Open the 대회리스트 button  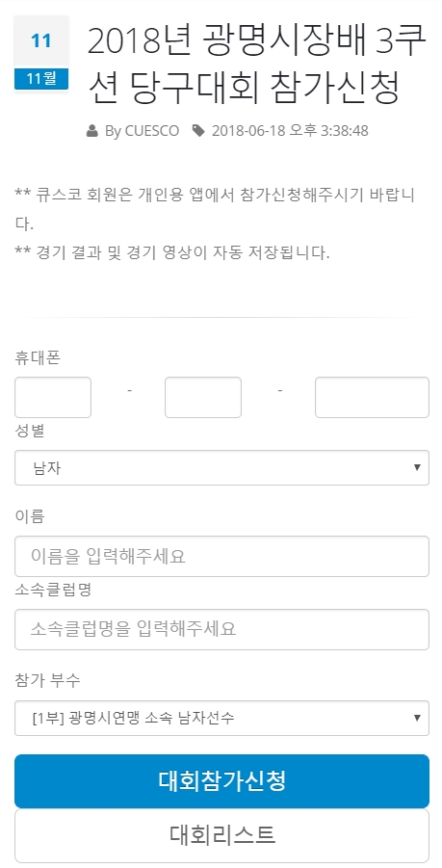(x=221, y=835)
